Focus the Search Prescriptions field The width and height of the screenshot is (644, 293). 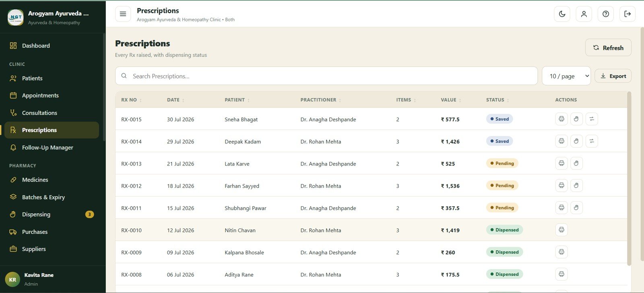pyautogui.click(x=326, y=76)
